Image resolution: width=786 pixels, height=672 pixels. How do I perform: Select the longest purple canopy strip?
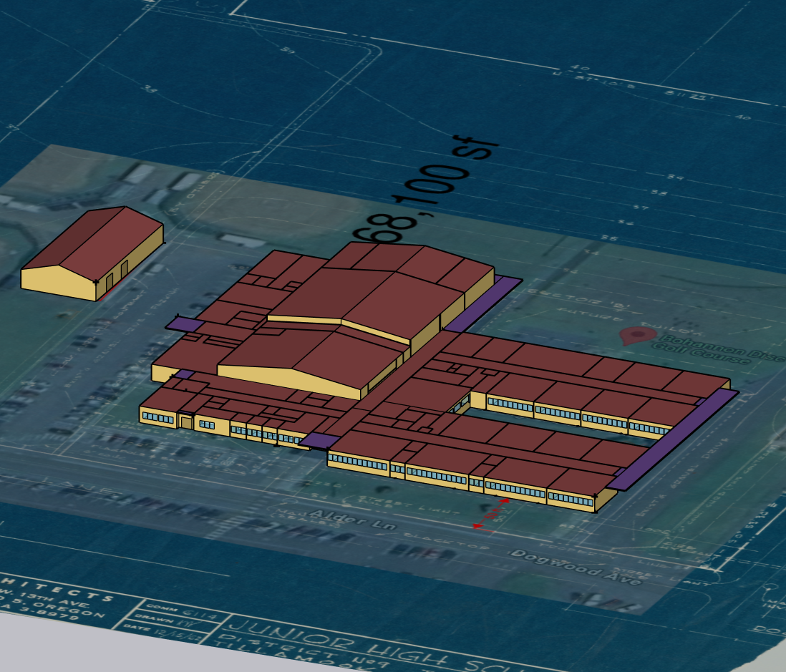coord(673,439)
